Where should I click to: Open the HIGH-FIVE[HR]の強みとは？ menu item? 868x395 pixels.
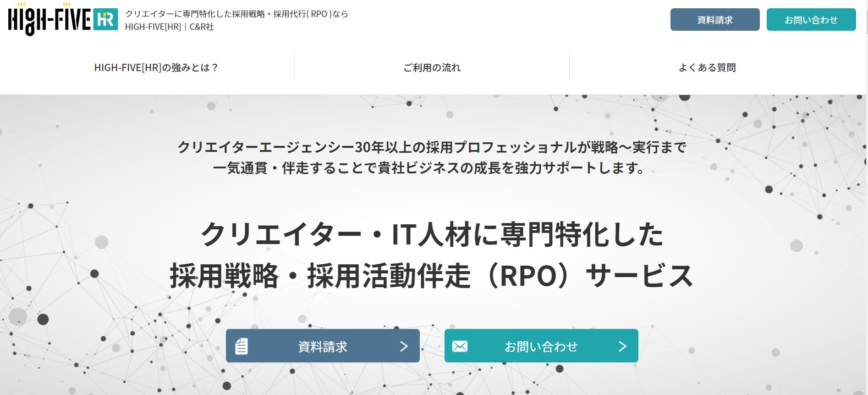[x=156, y=67]
